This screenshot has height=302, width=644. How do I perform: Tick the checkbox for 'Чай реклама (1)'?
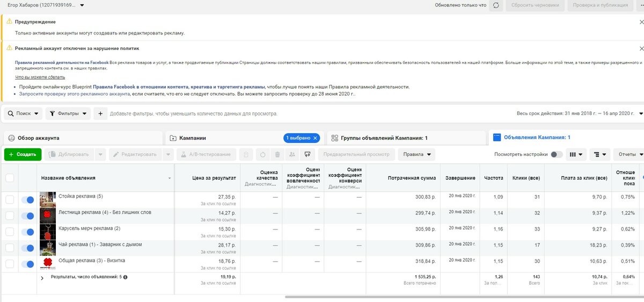coord(10,248)
